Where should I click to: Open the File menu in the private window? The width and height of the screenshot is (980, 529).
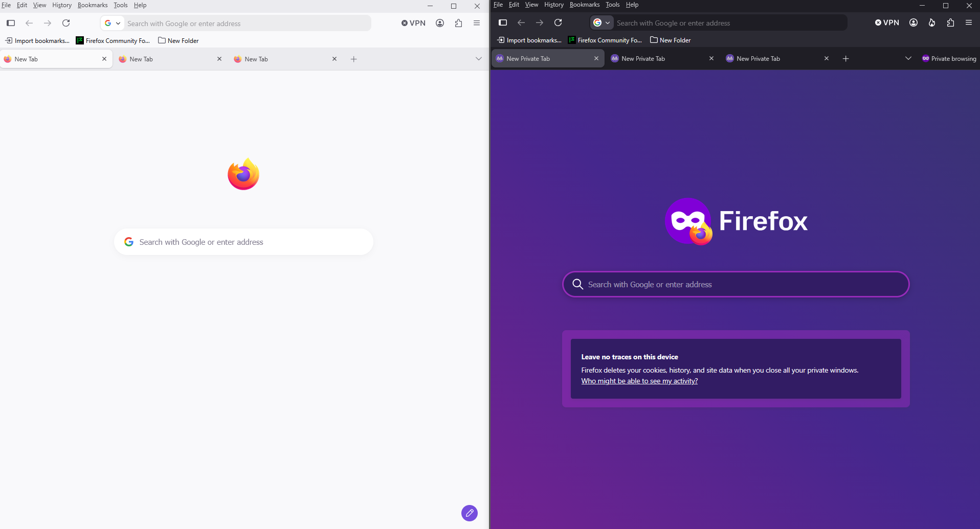point(498,5)
